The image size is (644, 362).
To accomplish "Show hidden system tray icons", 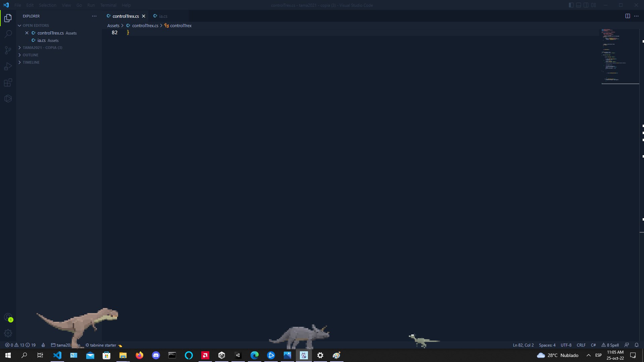I will 589,355.
